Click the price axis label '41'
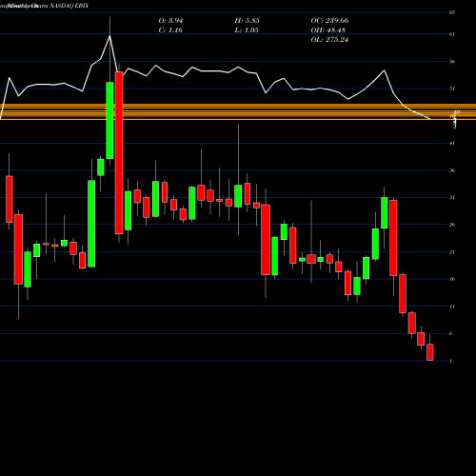 click(x=452, y=143)
